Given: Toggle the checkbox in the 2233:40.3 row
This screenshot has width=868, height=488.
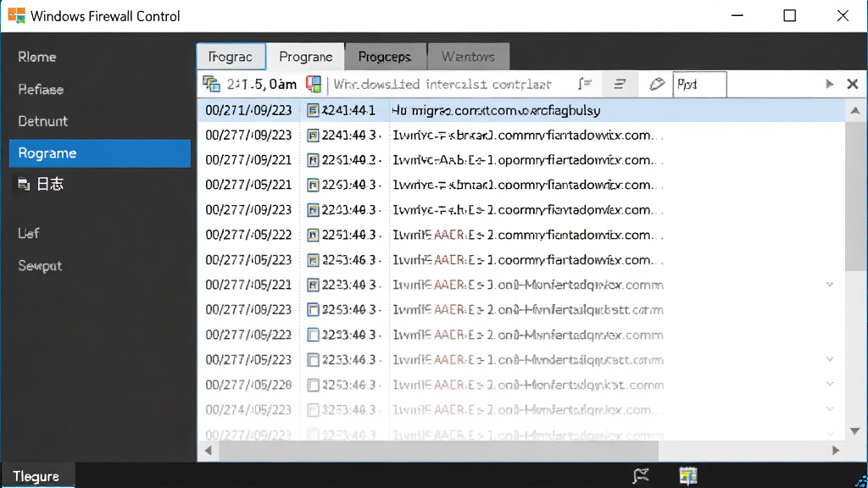Looking at the screenshot, I should [x=313, y=335].
